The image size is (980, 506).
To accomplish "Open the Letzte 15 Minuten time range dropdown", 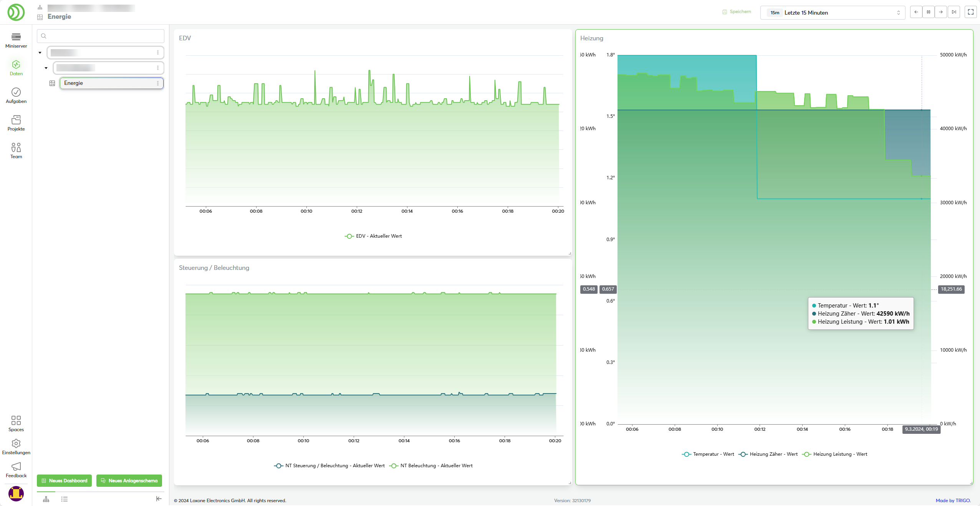I will 833,13.
